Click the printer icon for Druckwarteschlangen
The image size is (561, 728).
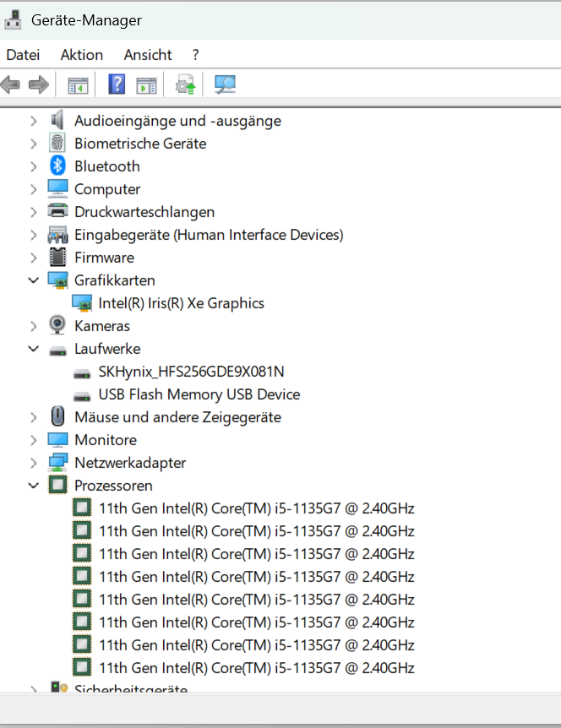(57, 211)
